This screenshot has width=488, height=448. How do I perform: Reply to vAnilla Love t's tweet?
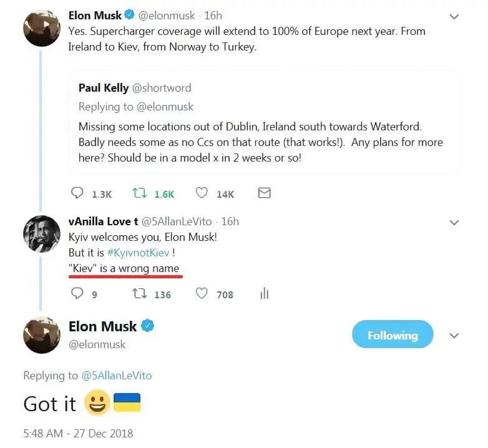77,293
